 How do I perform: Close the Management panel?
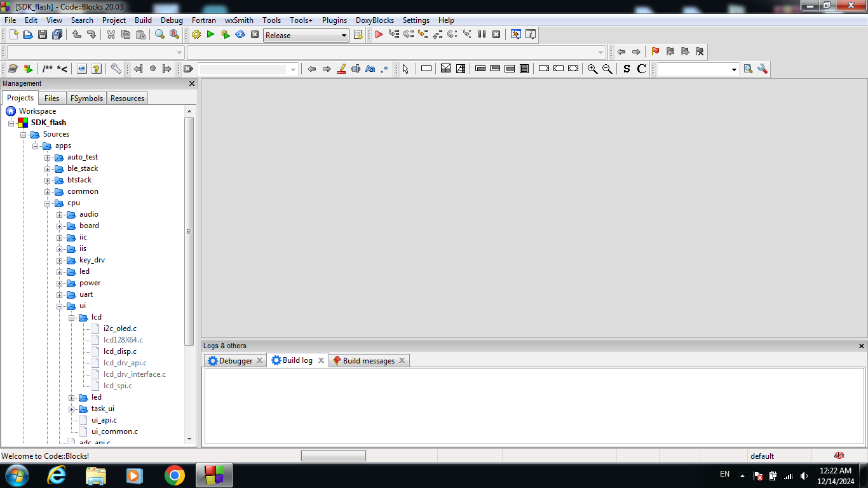tap(192, 84)
